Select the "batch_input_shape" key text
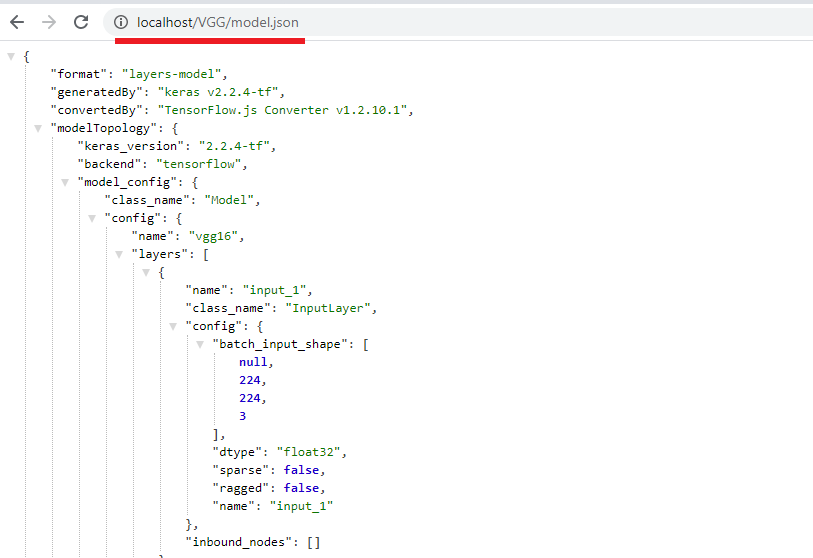 click(x=280, y=344)
